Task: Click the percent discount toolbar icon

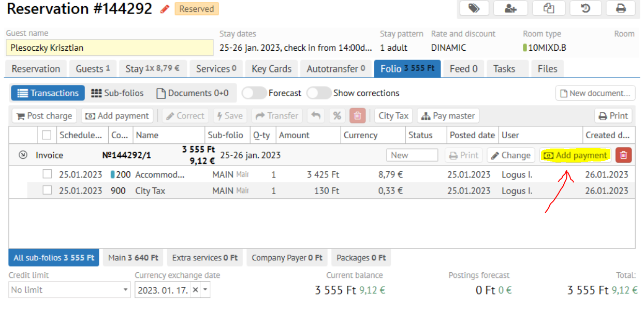Action: point(337,116)
